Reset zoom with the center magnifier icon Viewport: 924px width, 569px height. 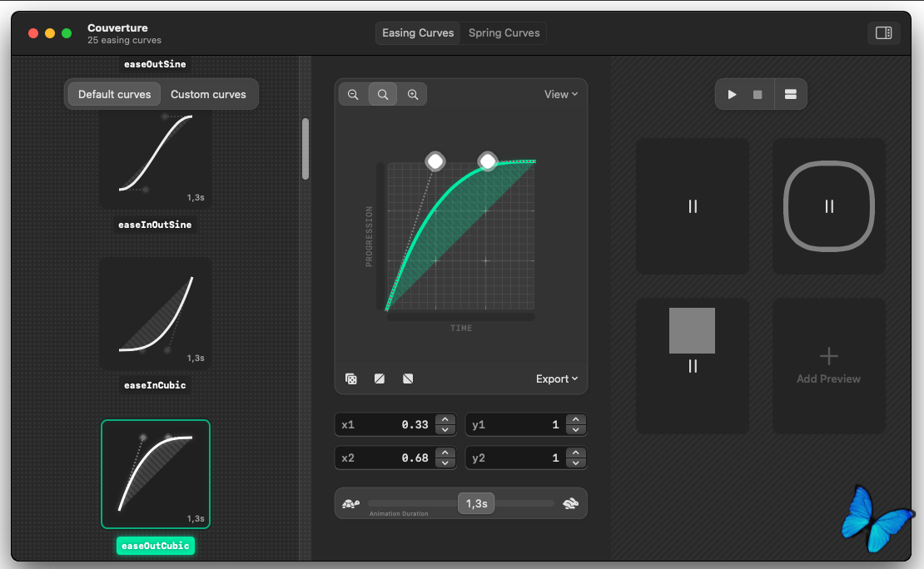(x=383, y=95)
